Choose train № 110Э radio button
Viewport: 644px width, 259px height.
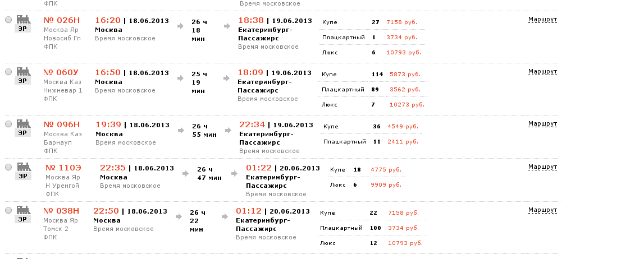[8, 167]
